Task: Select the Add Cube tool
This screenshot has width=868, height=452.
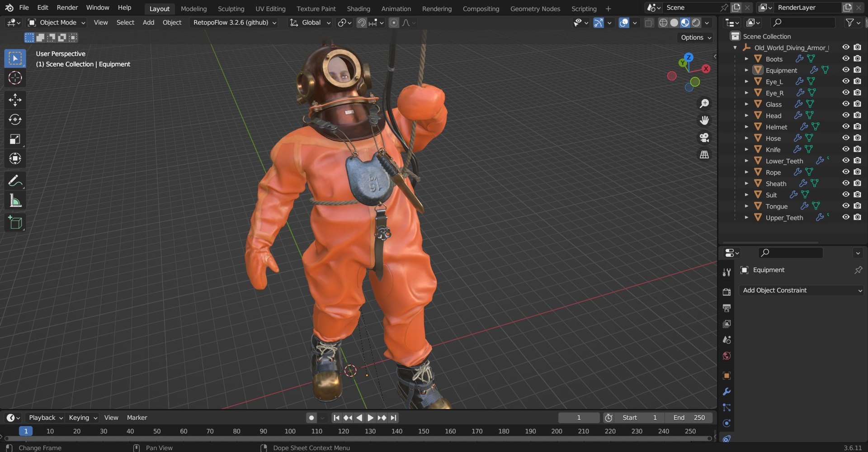Action: point(15,223)
